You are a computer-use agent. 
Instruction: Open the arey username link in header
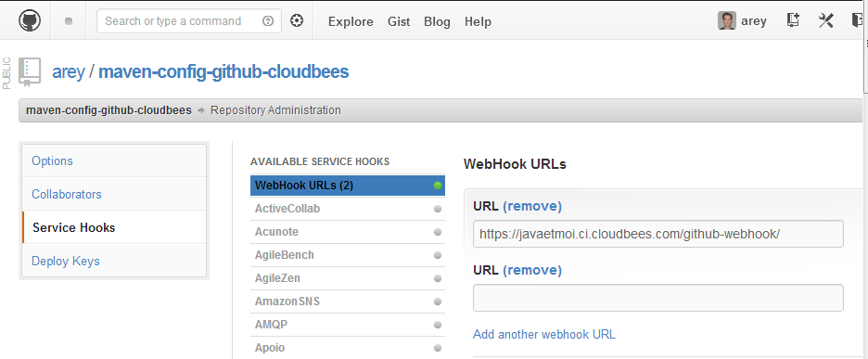click(753, 21)
